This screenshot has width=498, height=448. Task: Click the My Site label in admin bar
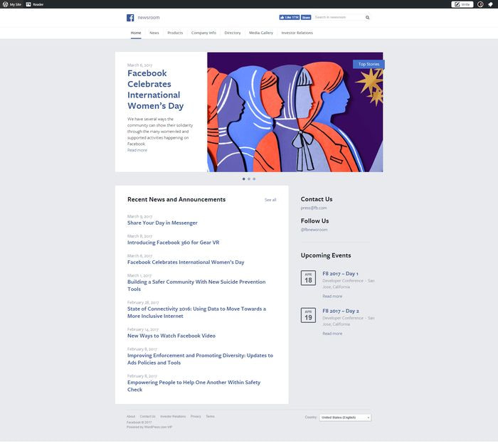pos(15,5)
